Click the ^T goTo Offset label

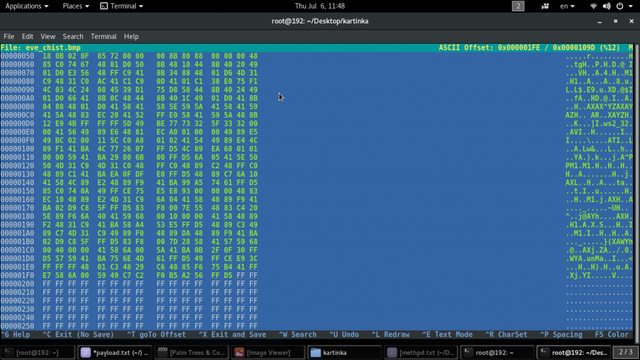click(x=156, y=334)
